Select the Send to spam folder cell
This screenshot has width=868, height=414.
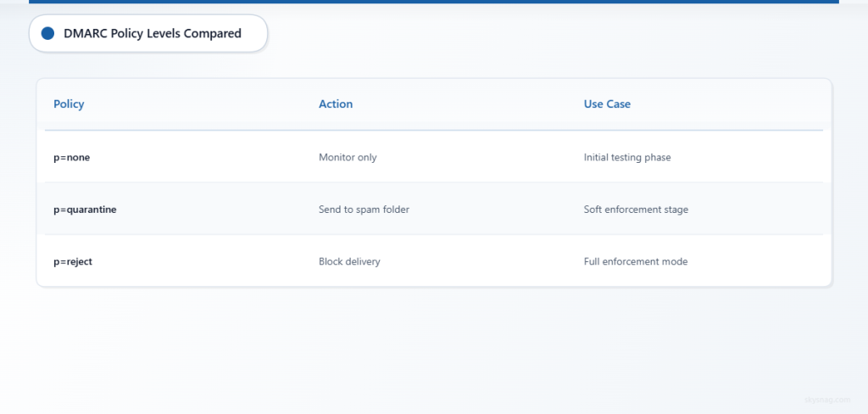364,210
